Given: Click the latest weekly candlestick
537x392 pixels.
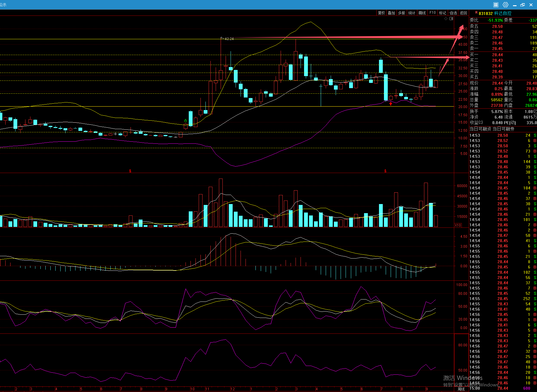Looking at the screenshot, I should coord(436,84).
